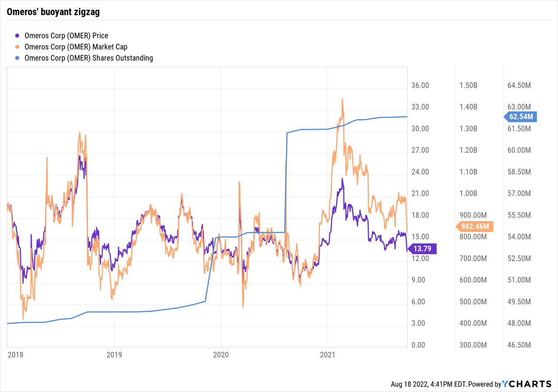Click the 36.00 price axis value
This screenshot has height=392, width=558.
421,85
